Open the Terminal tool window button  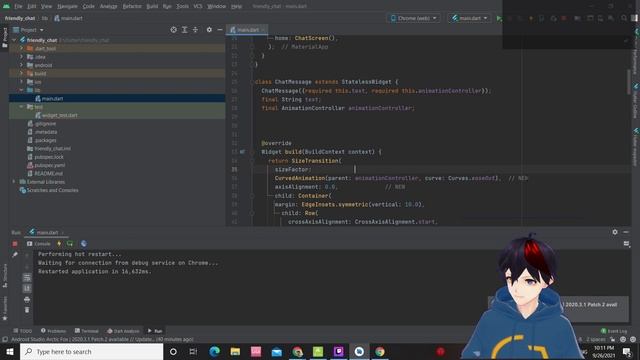click(x=87, y=331)
